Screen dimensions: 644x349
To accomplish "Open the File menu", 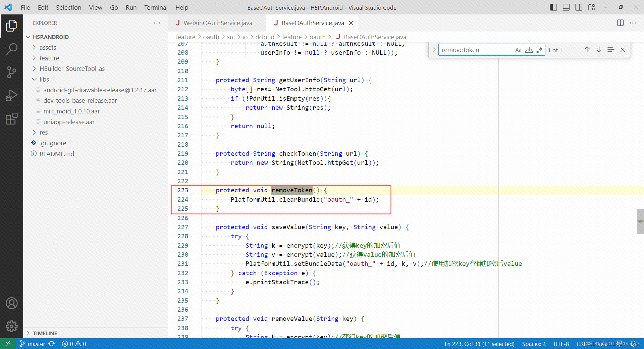I will tap(25, 7).
